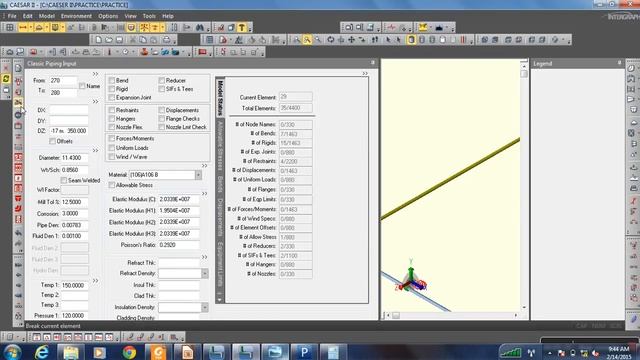Viewport: 640px width, 360px height.
Task: Check the Uniform Loads checkbox
Action: coord(112,148)
